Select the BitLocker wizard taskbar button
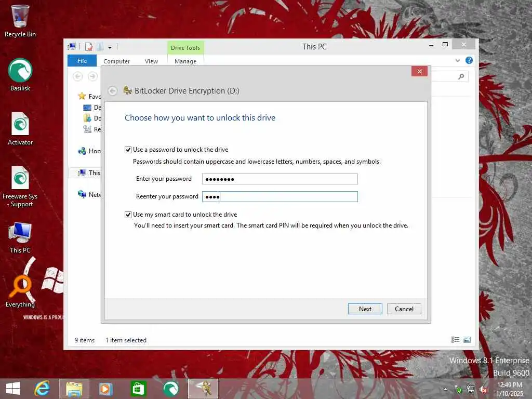Screen dimensions: 532x399 point(203,389)
